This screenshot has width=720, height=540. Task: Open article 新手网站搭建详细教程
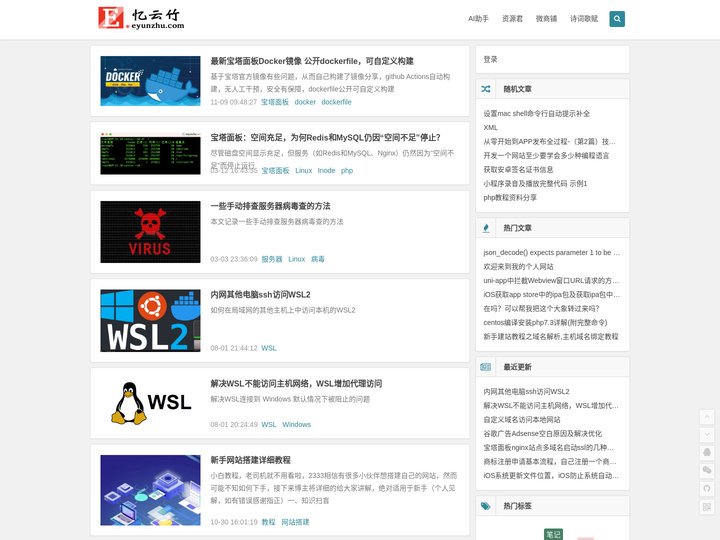pyautogui.click(x=250, y=460)
